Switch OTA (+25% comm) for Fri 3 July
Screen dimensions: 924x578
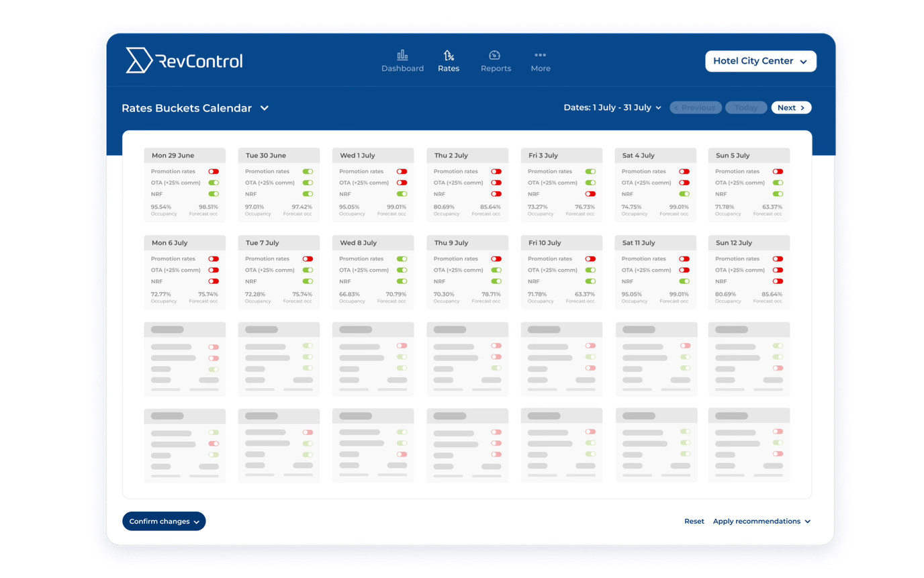coord(590,183)
